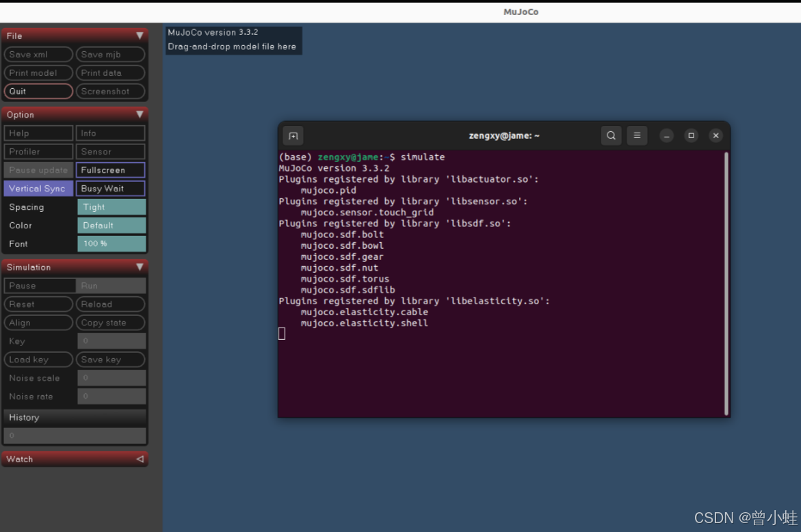Viewport: 801px width, 532px height.
Task: Enable Busy Wait option
Action: point(110,189)
